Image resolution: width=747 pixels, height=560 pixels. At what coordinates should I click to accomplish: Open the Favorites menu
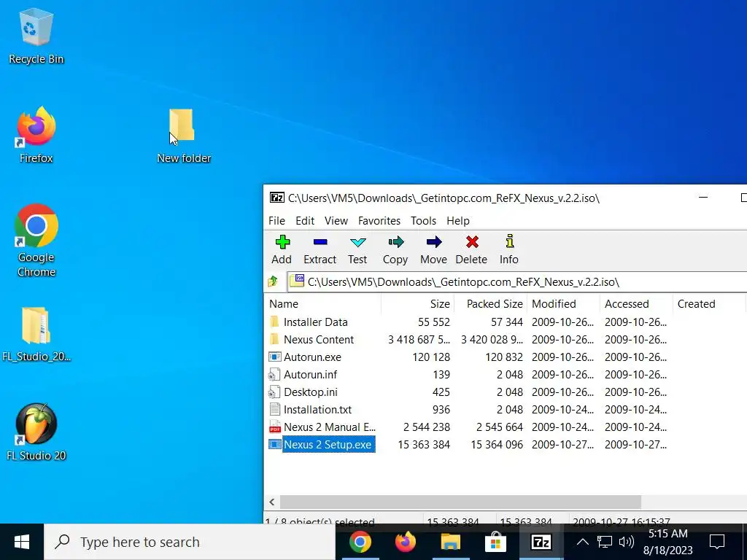[379, 220]
